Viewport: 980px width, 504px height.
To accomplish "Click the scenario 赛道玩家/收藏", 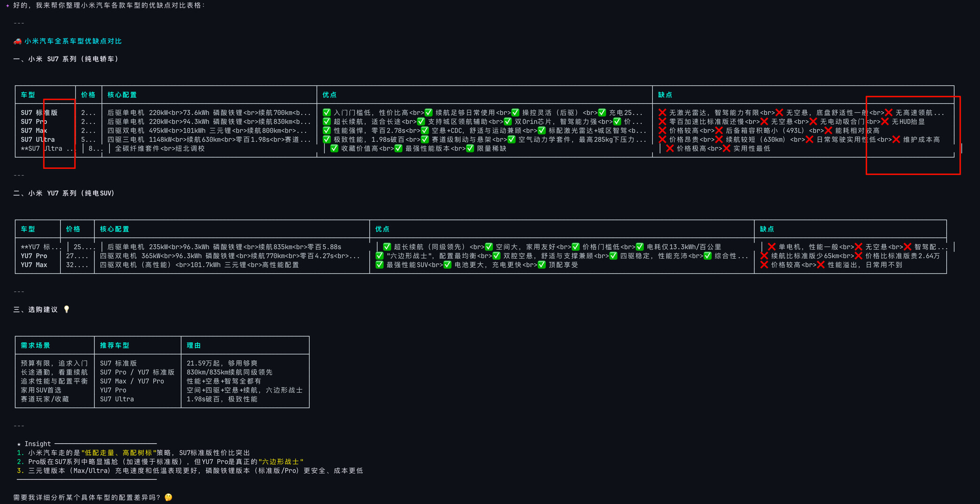I will point(45,399).
